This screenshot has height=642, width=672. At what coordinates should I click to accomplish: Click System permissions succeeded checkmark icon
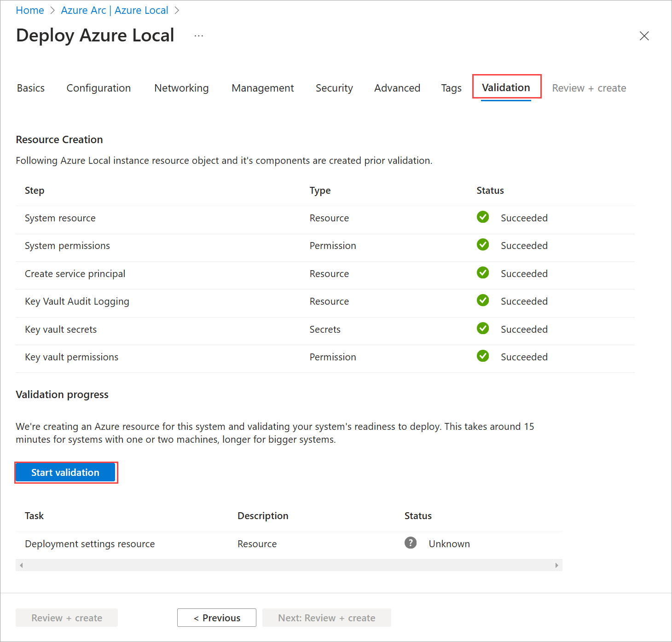tap(482, 245)
